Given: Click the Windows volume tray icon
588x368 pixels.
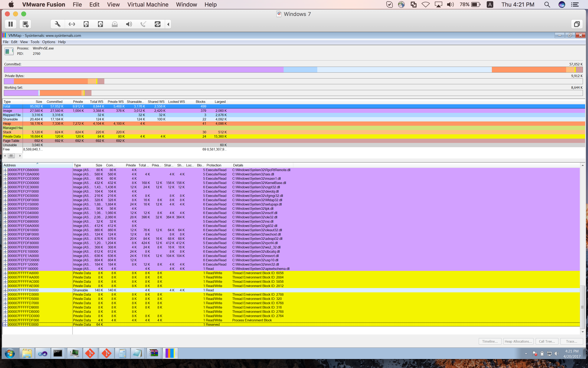Looking at the screenshot, I should (x=556, y=354).
